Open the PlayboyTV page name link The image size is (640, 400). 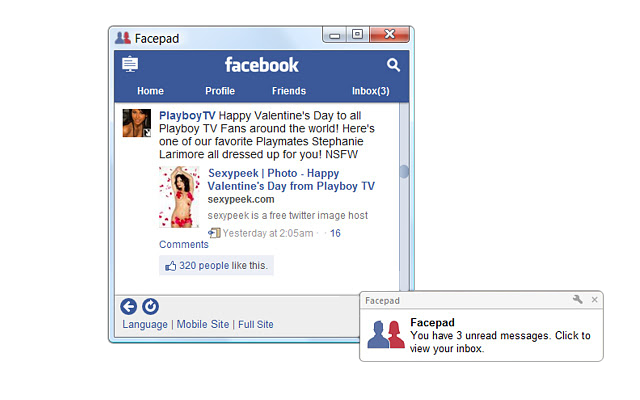[x=187, y=116]
